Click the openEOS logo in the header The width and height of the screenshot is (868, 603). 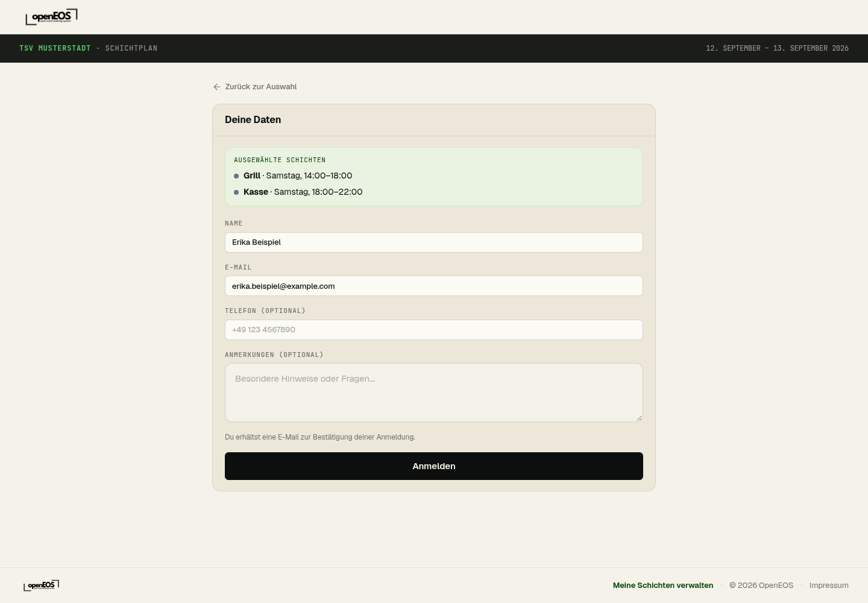51,17
